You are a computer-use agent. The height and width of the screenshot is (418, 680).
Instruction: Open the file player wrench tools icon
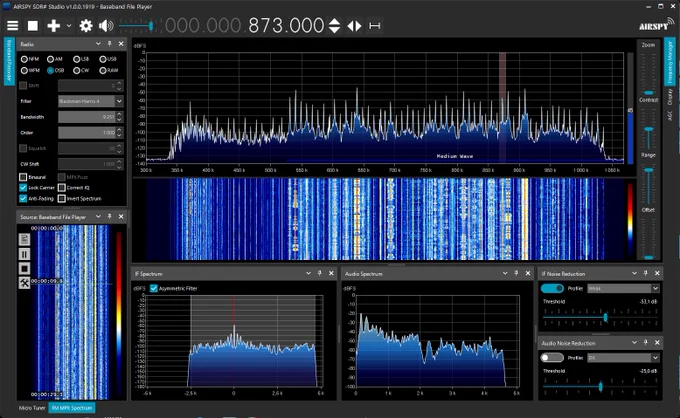tap(24, 283)
